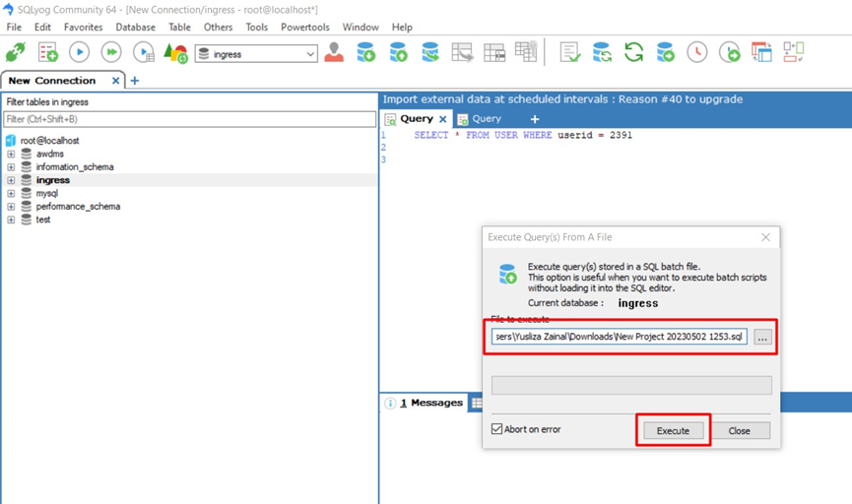Open the Powertools menu
This screenshot has height=504, width=852.
point(304,28)
